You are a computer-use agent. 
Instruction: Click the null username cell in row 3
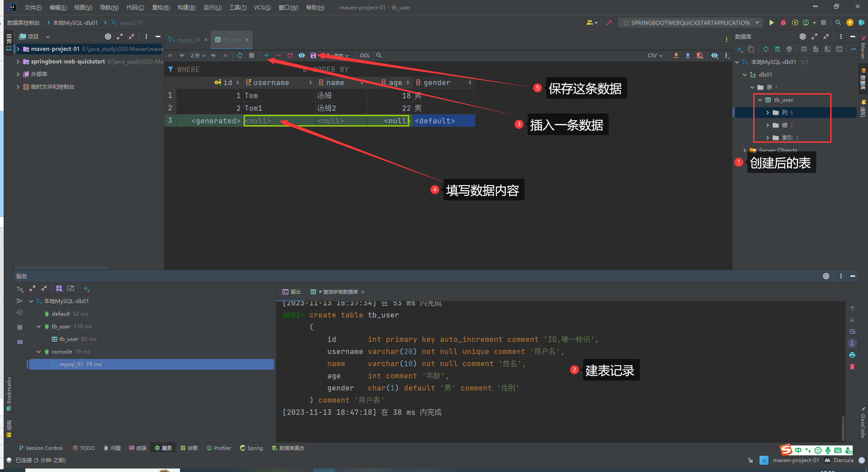(x=279, y=121)
